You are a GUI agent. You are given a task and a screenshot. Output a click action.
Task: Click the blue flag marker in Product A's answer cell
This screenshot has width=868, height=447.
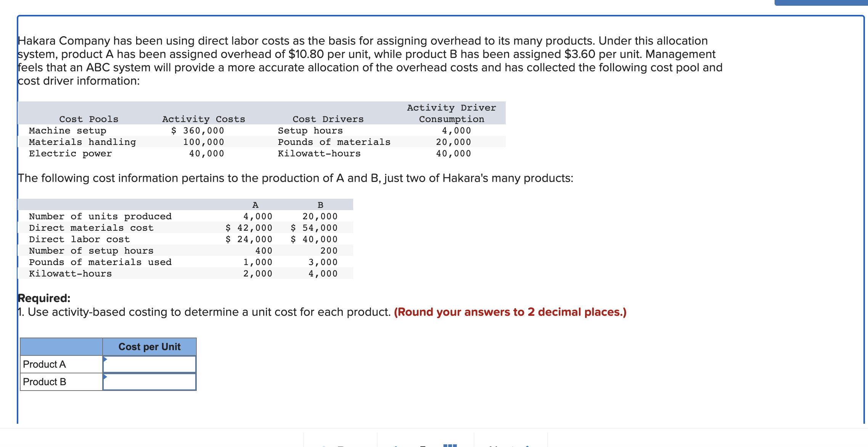click(x=106, y=359)
